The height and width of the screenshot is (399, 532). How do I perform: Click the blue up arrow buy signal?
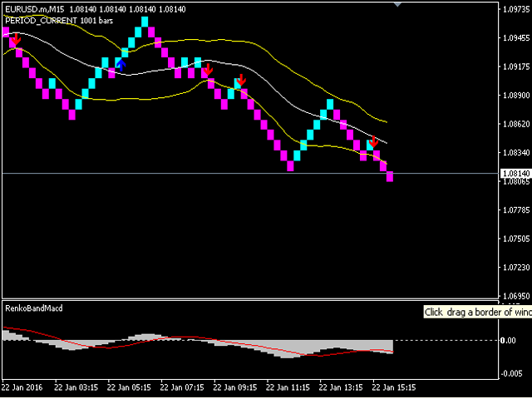tap(121, 63)
